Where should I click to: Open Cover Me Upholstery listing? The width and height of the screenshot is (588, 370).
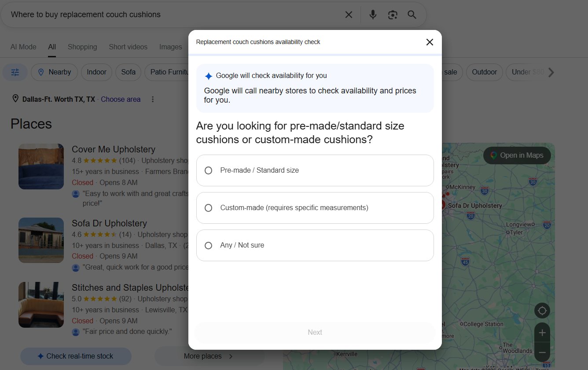point(114,149)
